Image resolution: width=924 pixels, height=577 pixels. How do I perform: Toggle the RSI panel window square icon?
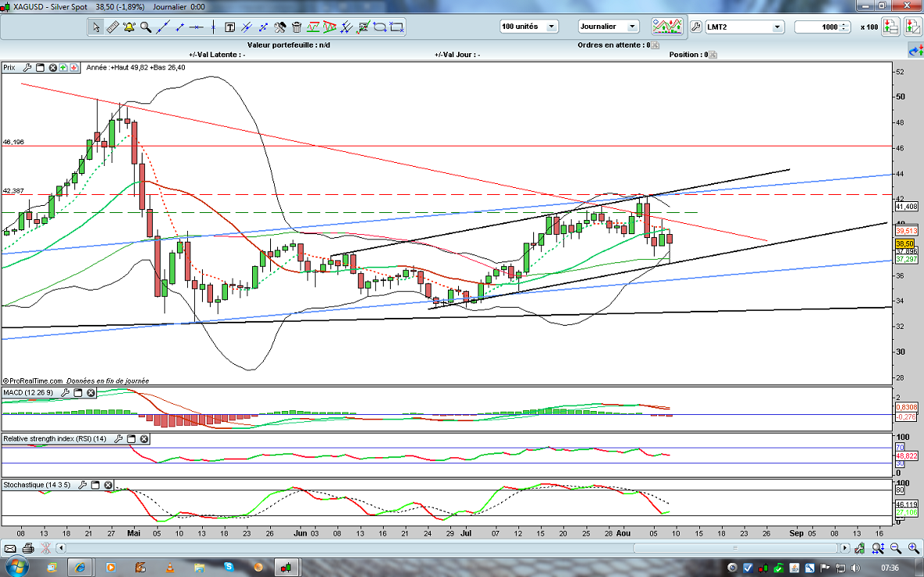[x=132, y=439]
